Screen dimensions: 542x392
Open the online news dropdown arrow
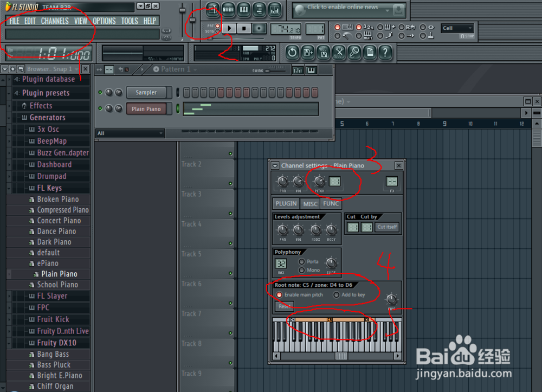387,10
